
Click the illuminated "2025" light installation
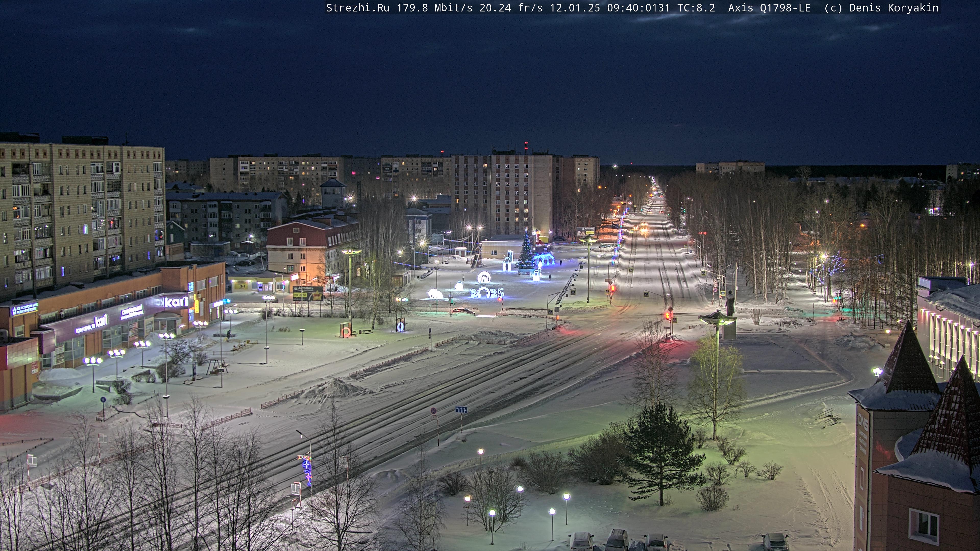(487, 292)
